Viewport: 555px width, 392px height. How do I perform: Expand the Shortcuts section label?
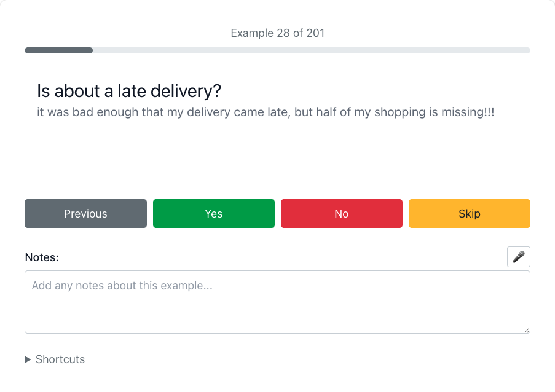pos(60,359)
